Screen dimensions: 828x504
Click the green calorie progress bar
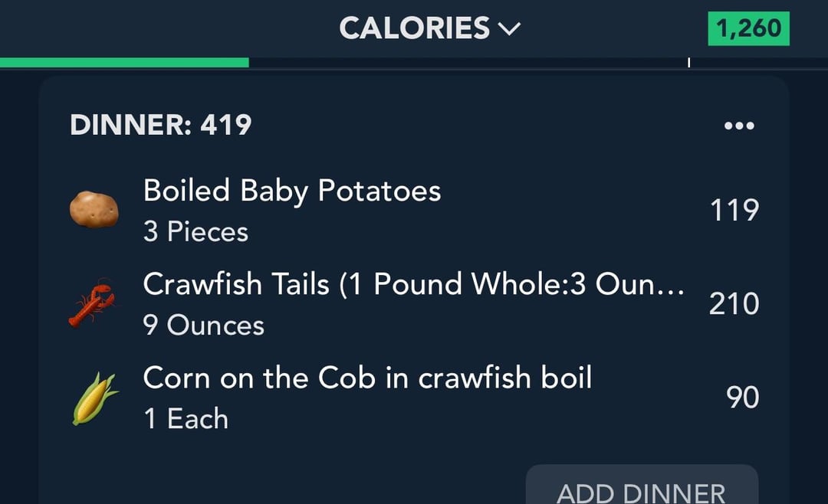click(x=124, y=62)
